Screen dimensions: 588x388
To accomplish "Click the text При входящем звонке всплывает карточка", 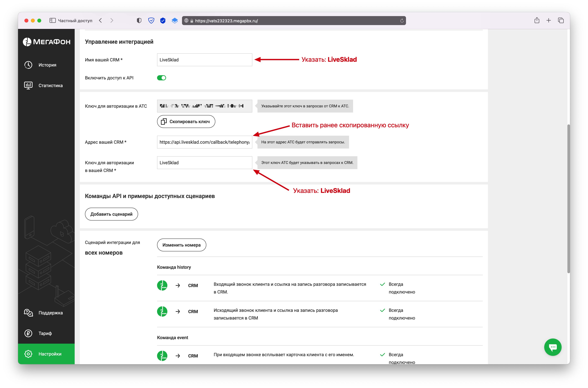I will tap(284, 355).
